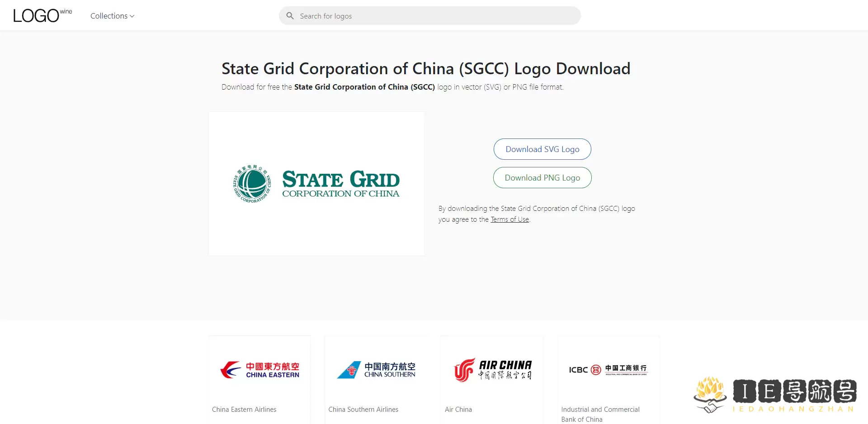Click the Air China caption text
The width and height of the screenshot is (868, 424).
point(458,410)
